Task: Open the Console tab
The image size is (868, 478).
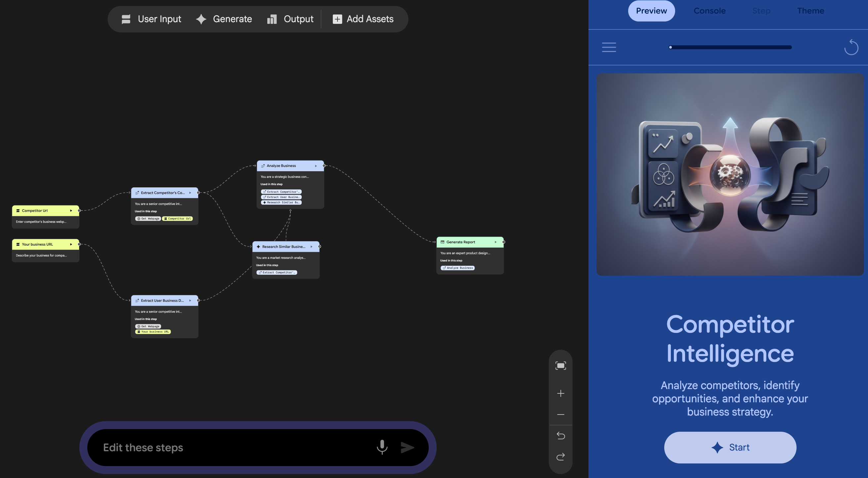Action: click(709, 11)
